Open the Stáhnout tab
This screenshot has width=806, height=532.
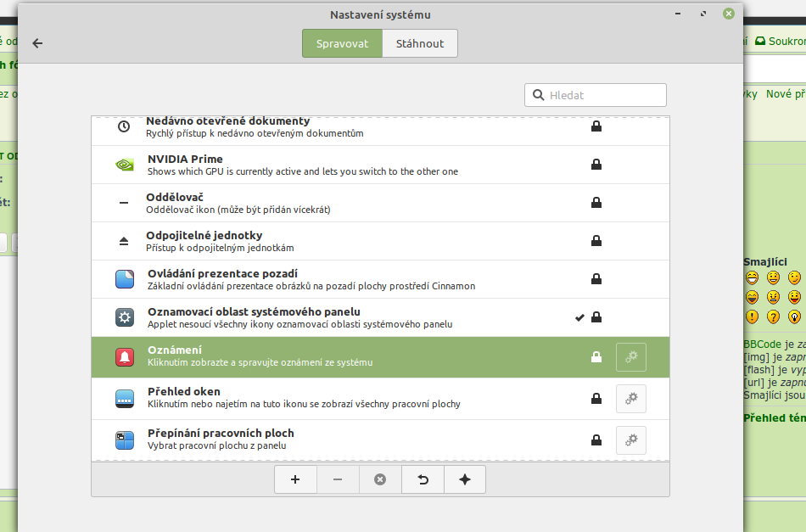[420, 43]
